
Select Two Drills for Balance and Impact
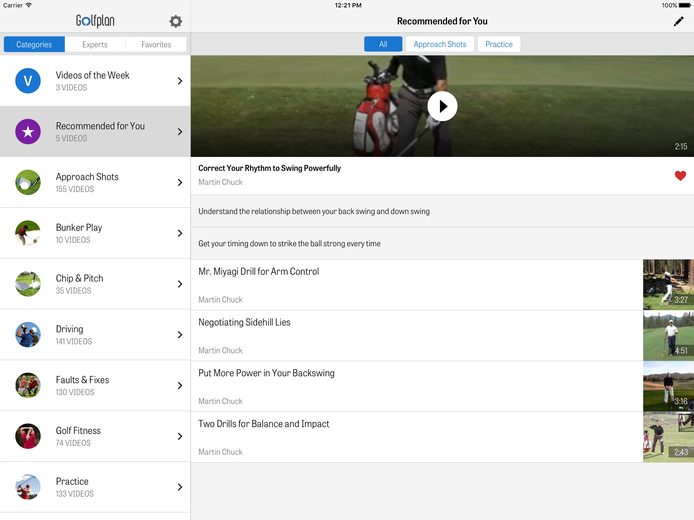click(x=264, y=424)
